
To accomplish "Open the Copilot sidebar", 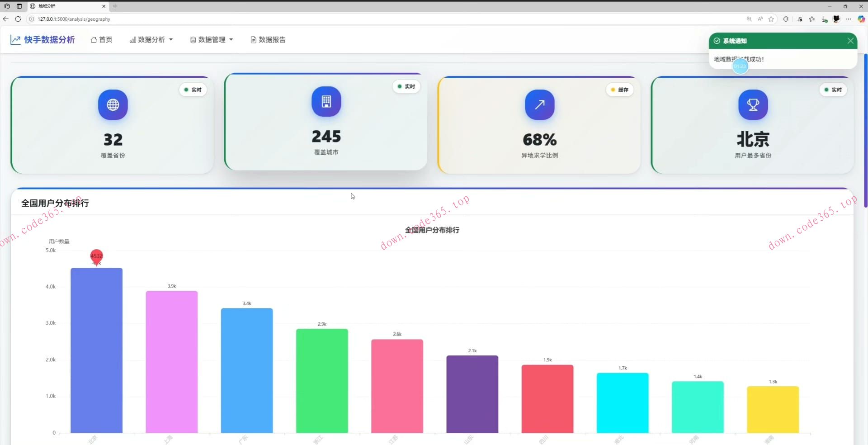I will (861, 19).
